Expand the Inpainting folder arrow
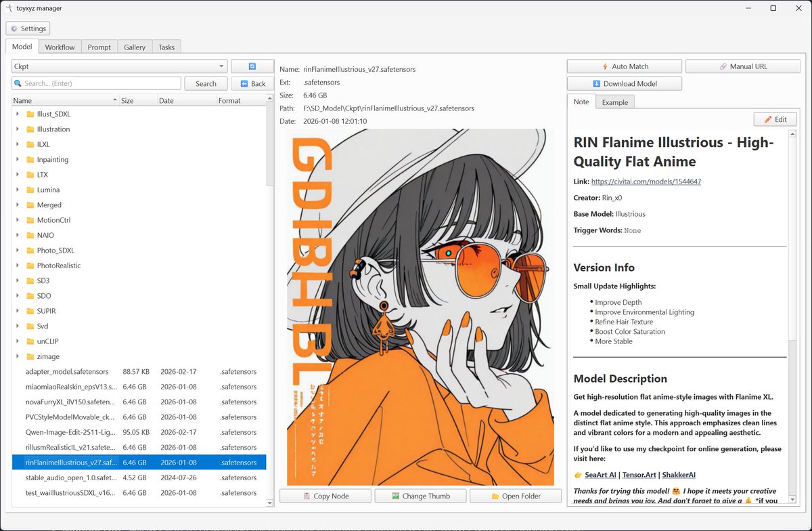The height and width of the screenshot is (531, 812). [x=18, y=159]
